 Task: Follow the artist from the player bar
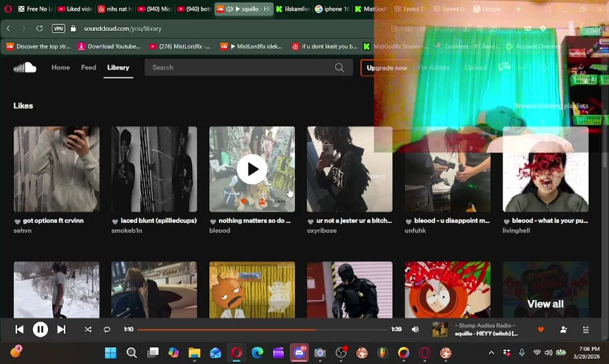click(x=563, y=330)
